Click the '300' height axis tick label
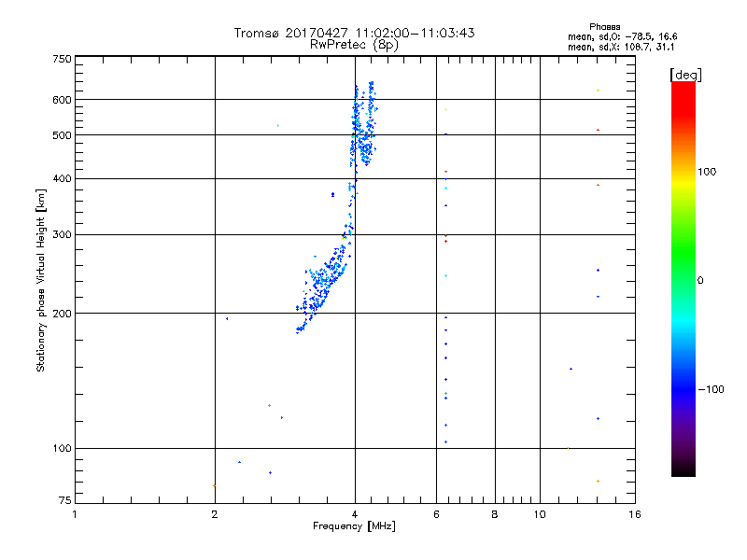 [62, 235]
